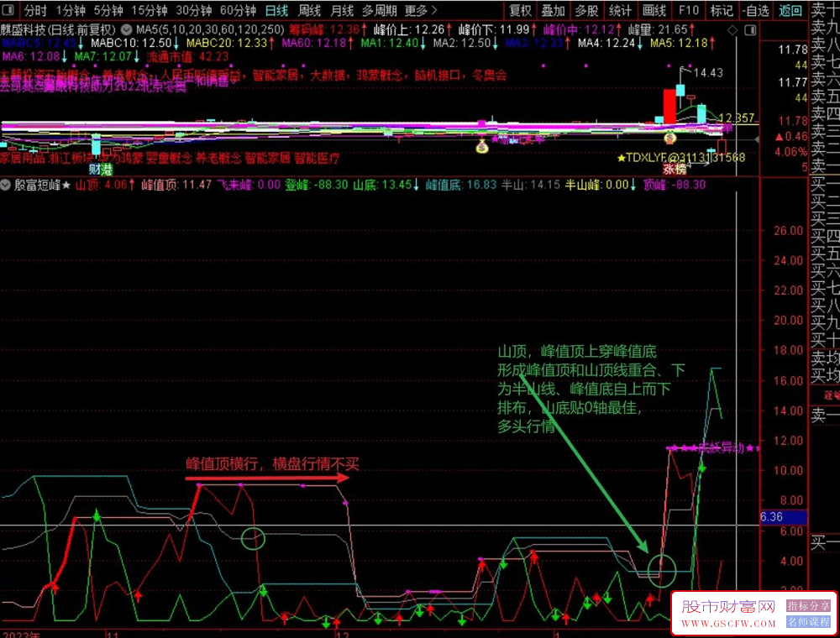The width and height of the screenshot is (840, 638).
Task: Select the 30分钟 period tab
Action: (194, 10)
